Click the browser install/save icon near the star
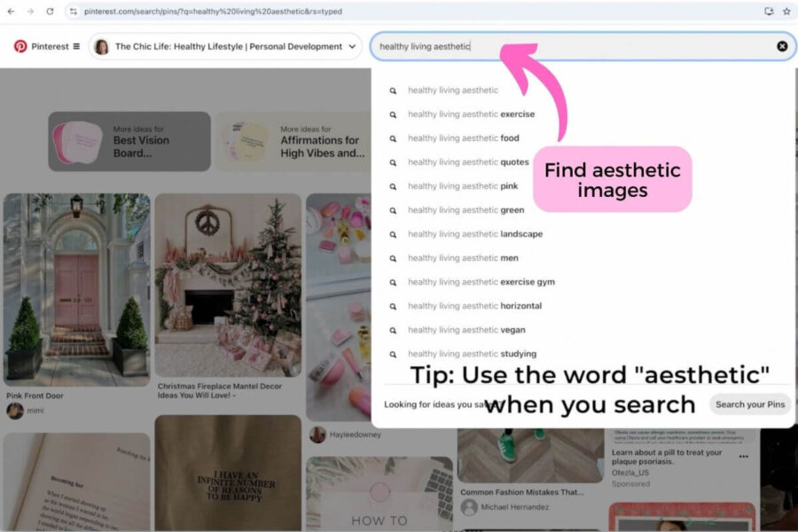The width and height of the screenshot is (798, 532). click(x=770, y=12)
